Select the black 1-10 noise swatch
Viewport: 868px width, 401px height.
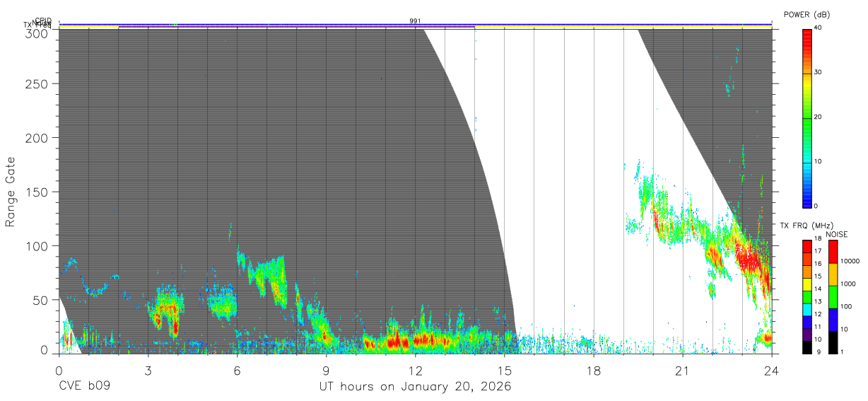pos(833,342)
